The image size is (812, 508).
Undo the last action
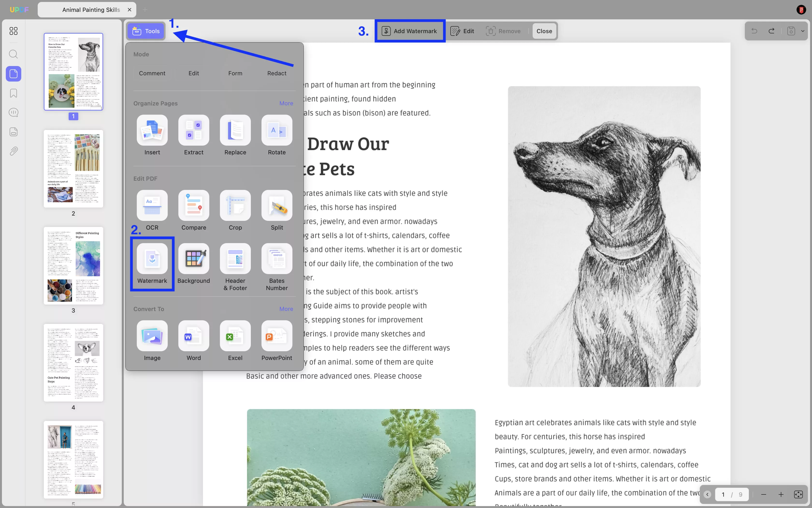pos(754,31)
